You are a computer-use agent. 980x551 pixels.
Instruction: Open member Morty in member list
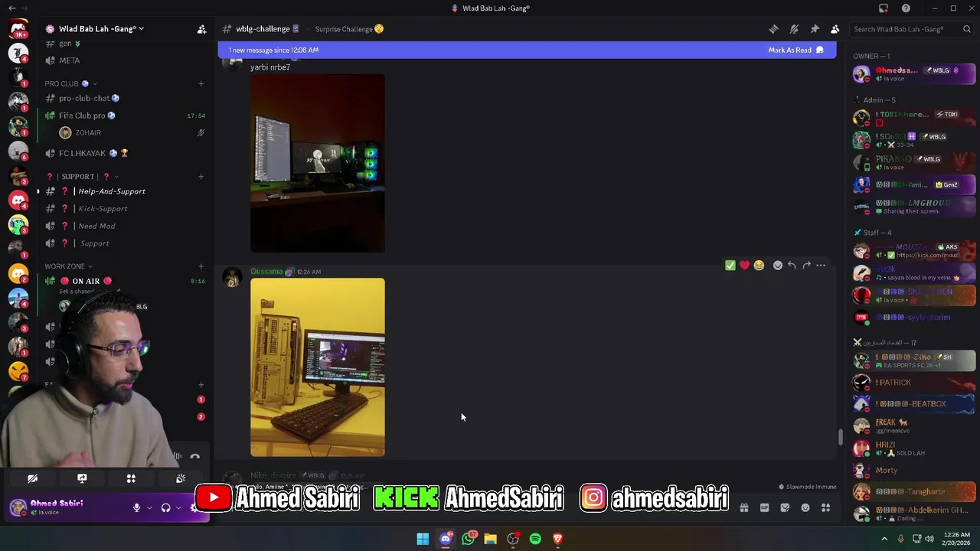[x=915, y=471]
